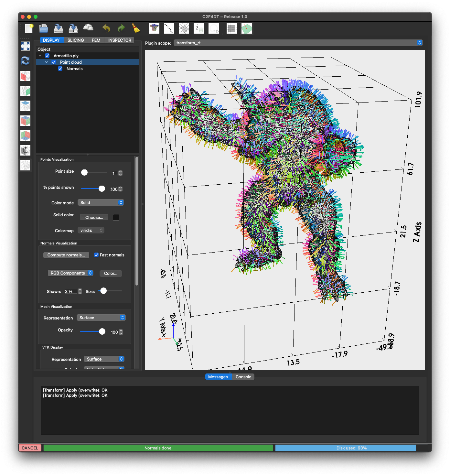Select the red-face cube view icon
Viewport: 450px width, 476px height.
coord(25,76)
